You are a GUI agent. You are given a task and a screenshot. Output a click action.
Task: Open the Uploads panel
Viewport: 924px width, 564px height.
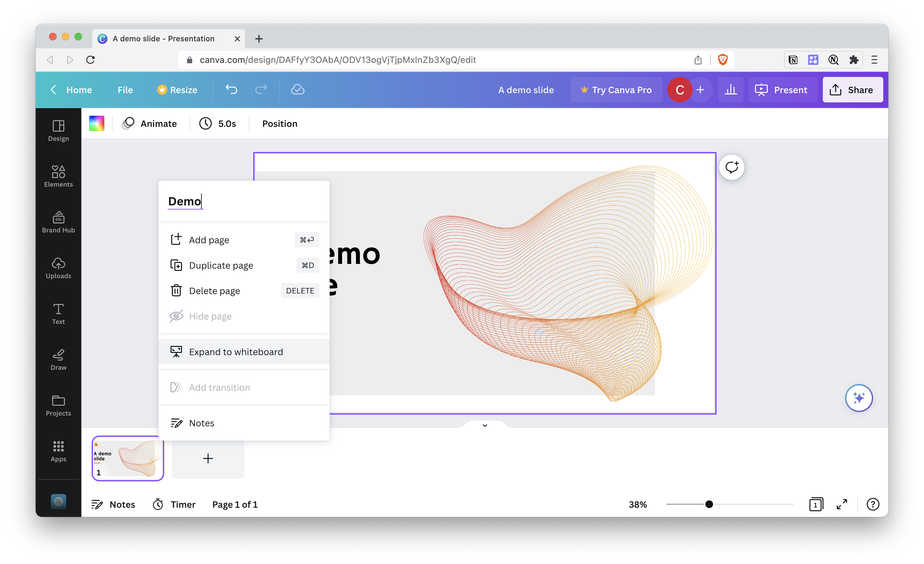(x=59, y=268)
